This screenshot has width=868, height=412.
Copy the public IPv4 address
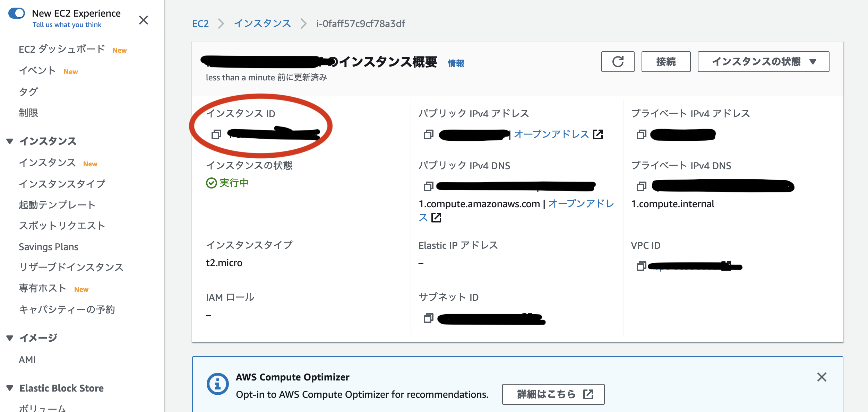[429, 134]
